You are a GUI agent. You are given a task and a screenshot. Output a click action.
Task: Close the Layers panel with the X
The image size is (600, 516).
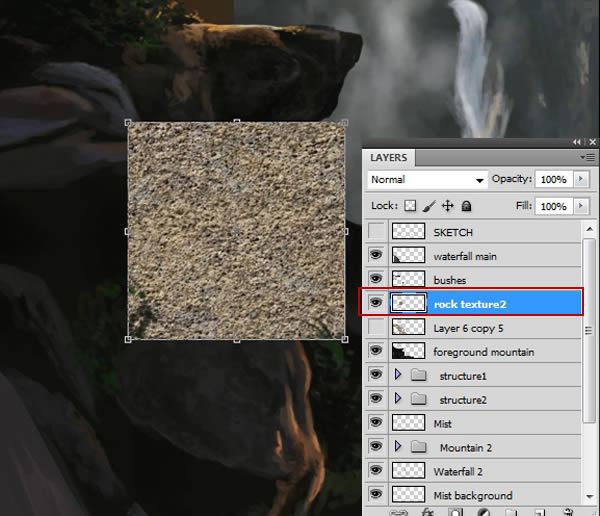click(x=593, y=142)
